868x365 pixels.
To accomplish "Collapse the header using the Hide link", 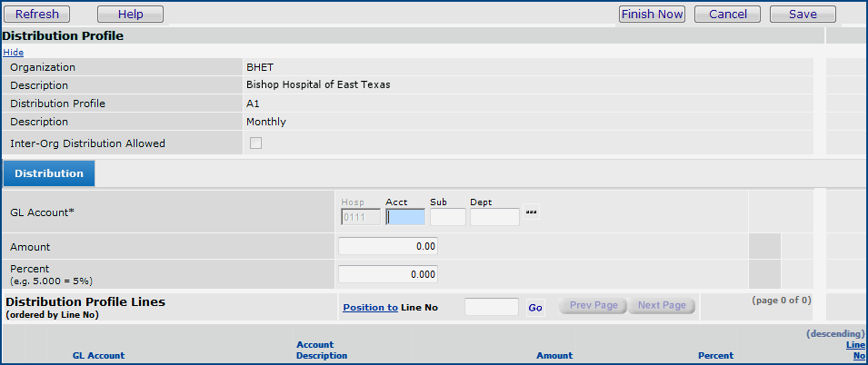I will click(x=14, y=53).
